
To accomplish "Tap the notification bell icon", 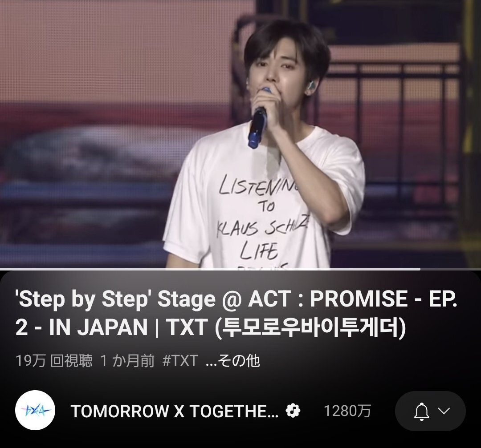I will [x=421, y=412].
